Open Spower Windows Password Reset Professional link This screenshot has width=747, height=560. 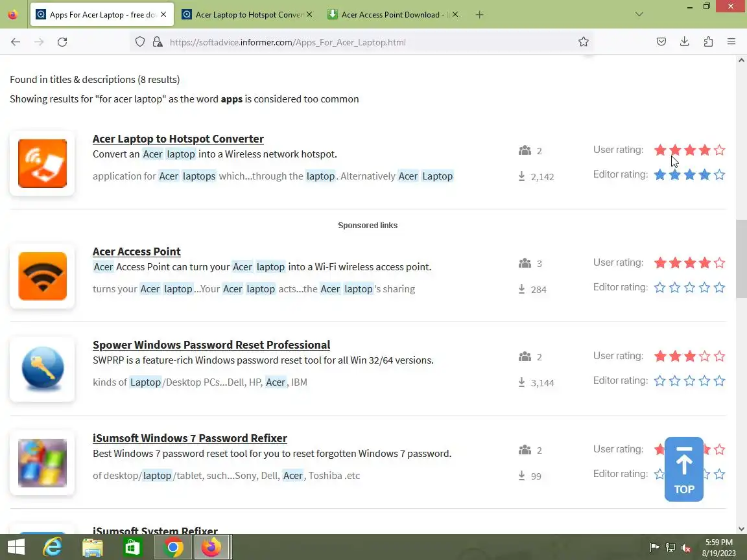tap(211, 345)
